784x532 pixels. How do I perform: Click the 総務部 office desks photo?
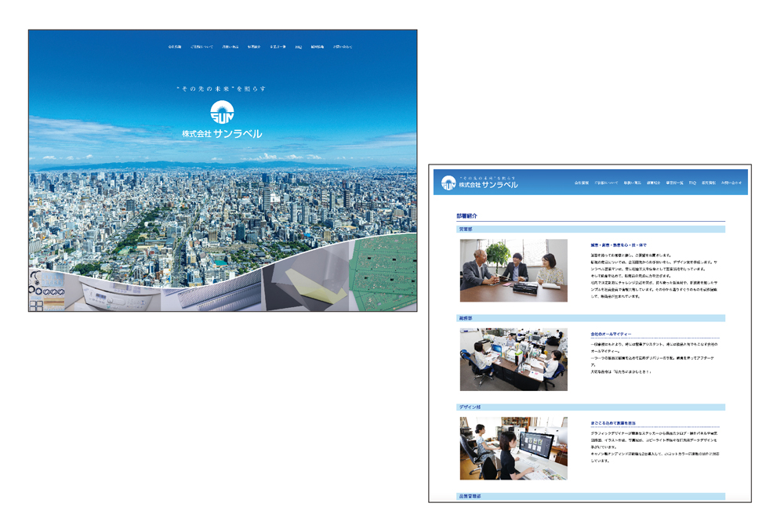click(x=514, y=359)
